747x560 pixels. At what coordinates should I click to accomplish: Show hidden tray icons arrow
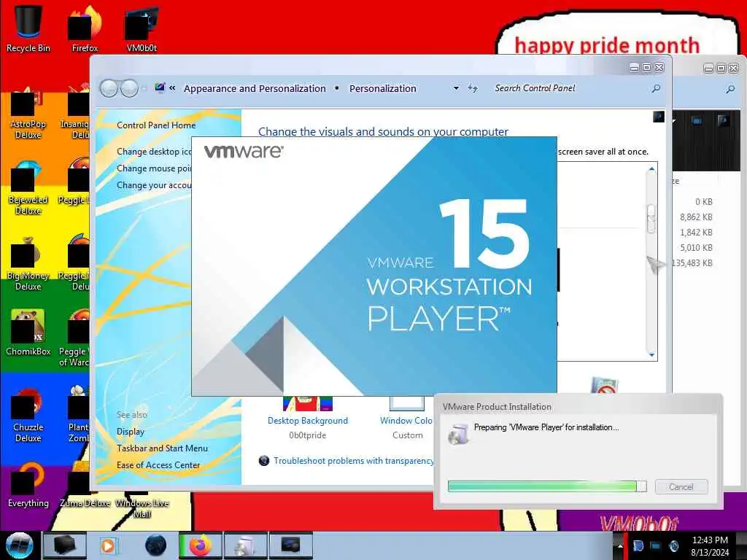point(620,545)
